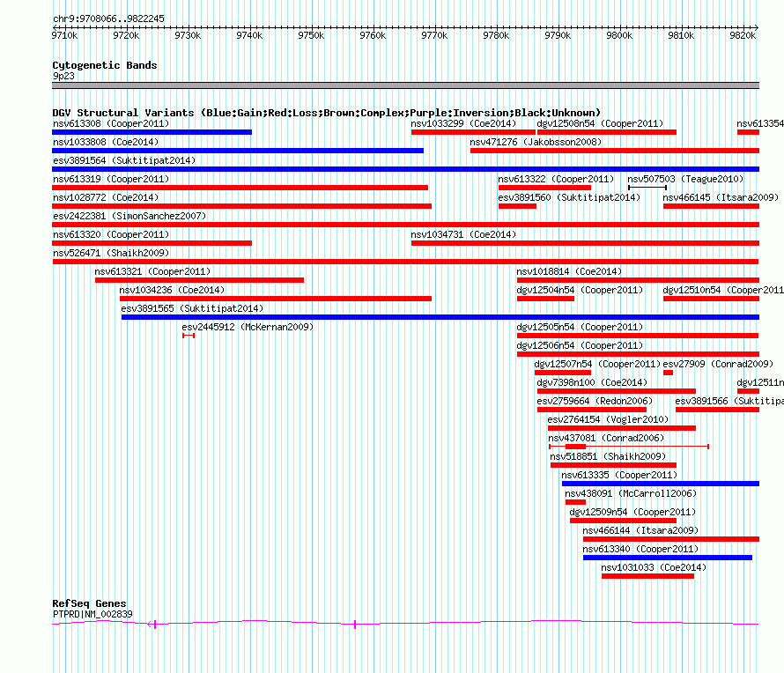Screen dimensions: 784x673
Task: Select esv3891566 variant label
Action: [x=729, y=401]
